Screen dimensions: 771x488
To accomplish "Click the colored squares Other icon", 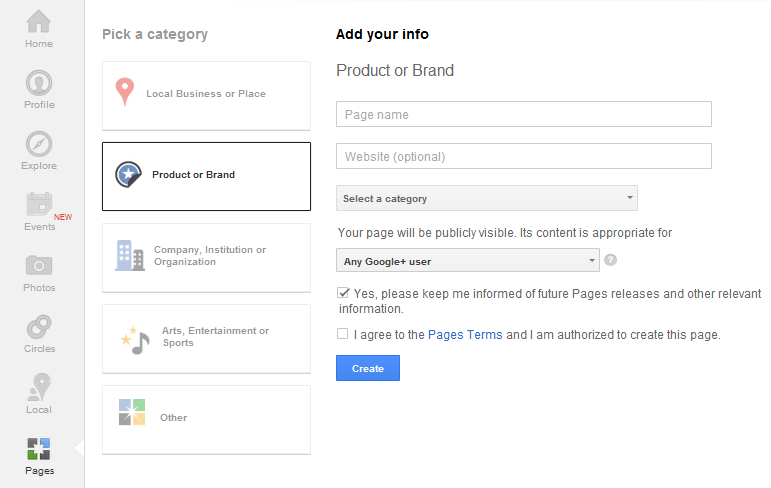I will tap(132, 412).
